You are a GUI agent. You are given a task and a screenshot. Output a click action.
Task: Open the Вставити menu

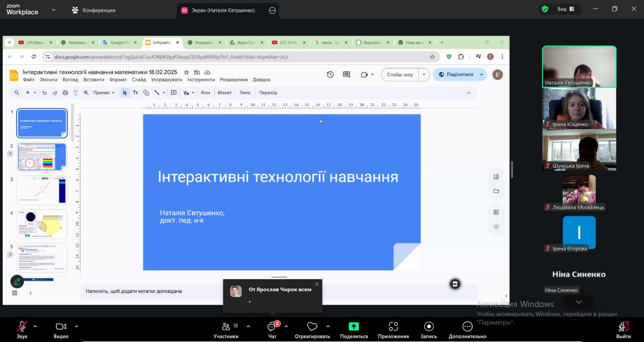click(94, 80)
